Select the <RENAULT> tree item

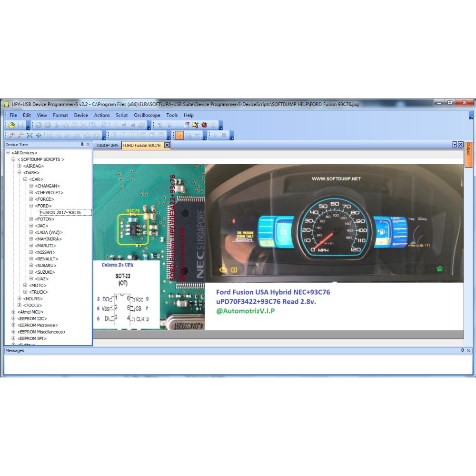47,259
